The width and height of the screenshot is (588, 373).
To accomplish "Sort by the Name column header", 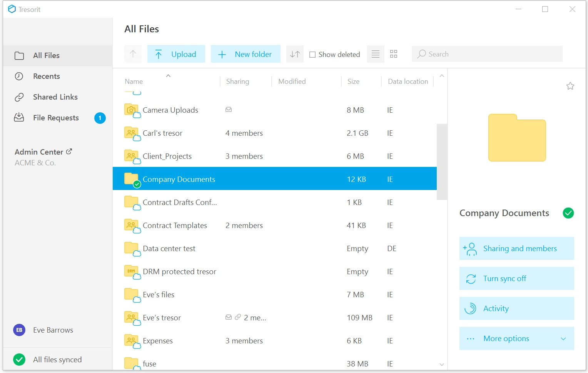I will click(x=134, y=82).
